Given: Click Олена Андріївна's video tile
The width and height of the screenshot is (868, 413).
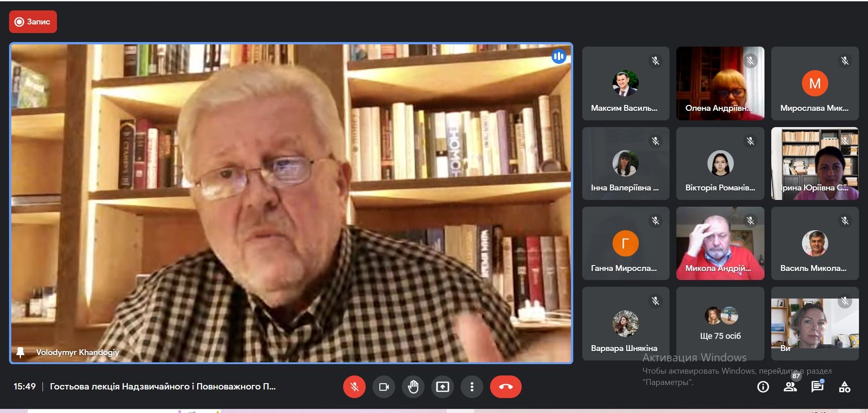Looking at the screenshot, I should (x=720, y=84).
